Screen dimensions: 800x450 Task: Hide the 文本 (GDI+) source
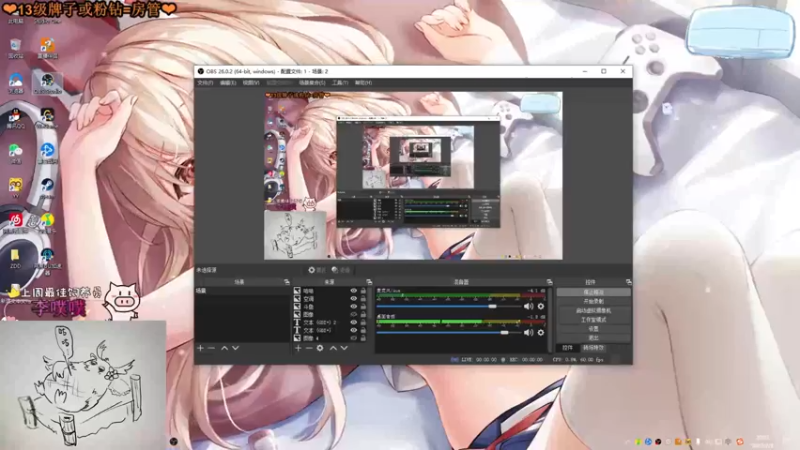point(354,330)
